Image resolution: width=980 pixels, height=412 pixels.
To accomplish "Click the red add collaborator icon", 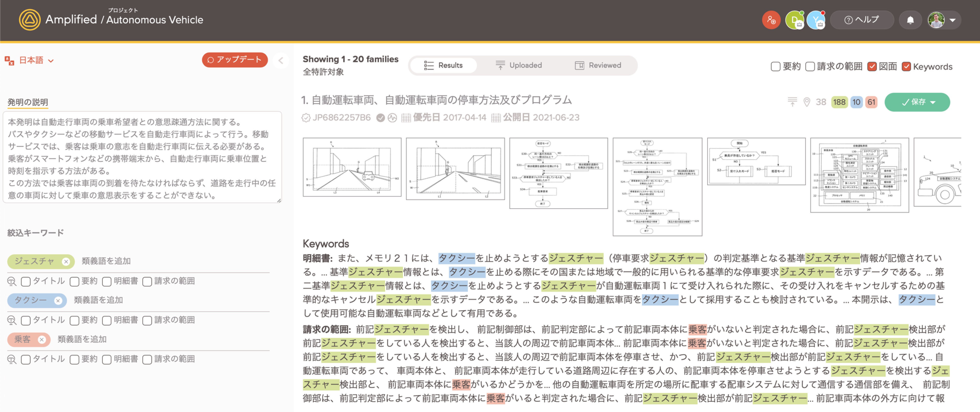I will pos(771,20).
